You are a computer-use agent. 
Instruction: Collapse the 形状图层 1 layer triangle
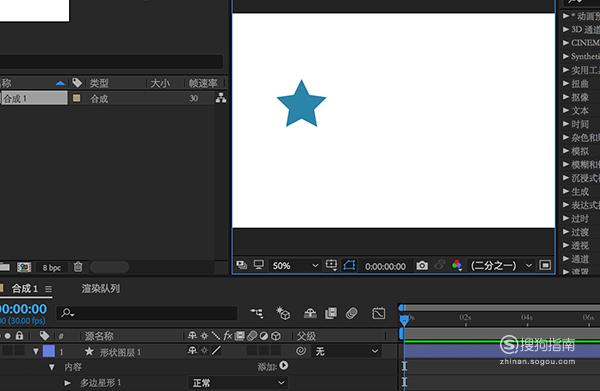click(x=36, y=351)
